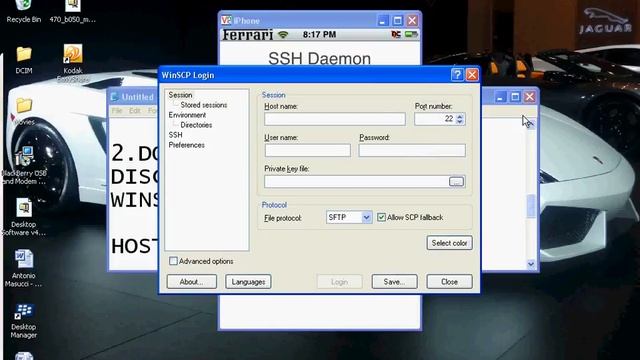This screenshot has height=360, width=640.
Task: Click the Host name input field
Action: 335,119
